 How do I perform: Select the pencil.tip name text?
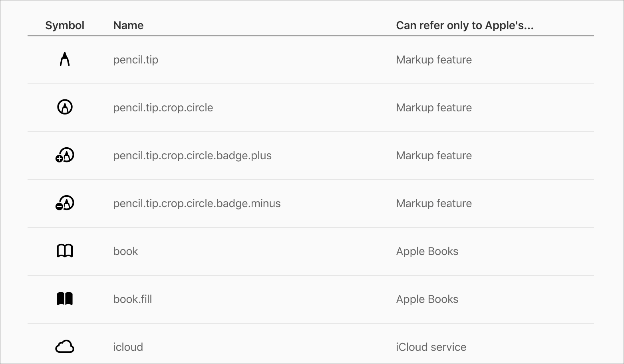click(x=136, y=60)
